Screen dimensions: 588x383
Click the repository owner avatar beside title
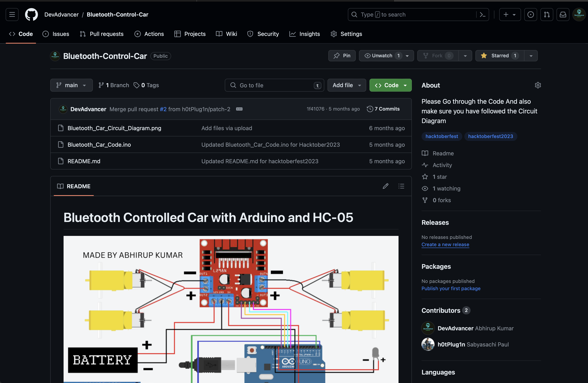pyautogui.click(x=55, y=56)
